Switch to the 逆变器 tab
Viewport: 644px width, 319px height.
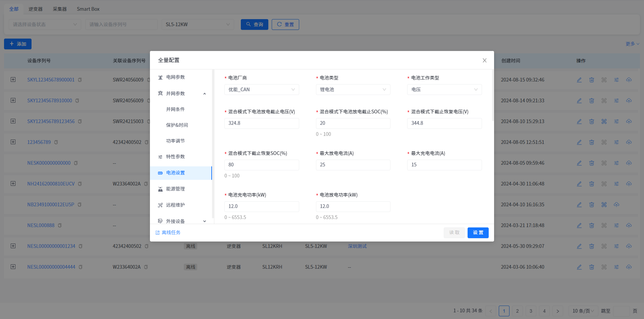36,9
